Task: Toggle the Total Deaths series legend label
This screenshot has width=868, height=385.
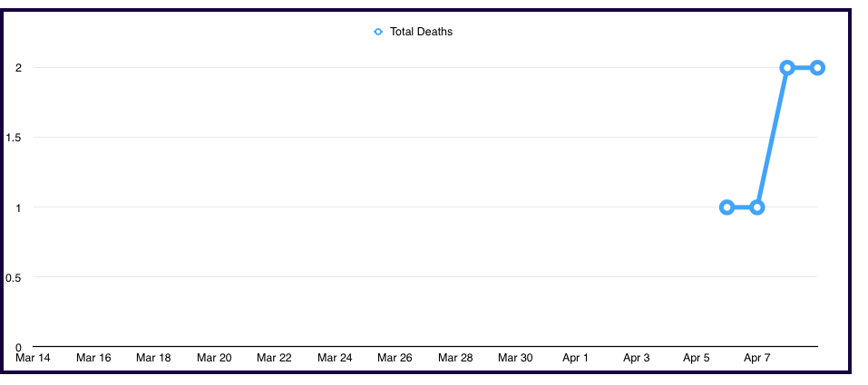Action: (421, 32)
